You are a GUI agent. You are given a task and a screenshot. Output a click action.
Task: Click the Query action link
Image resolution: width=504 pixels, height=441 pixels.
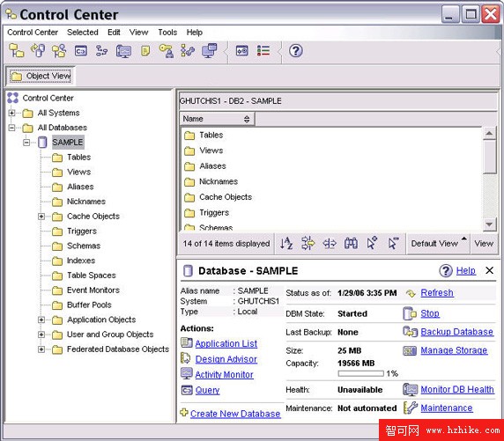(x=207, y=390)
